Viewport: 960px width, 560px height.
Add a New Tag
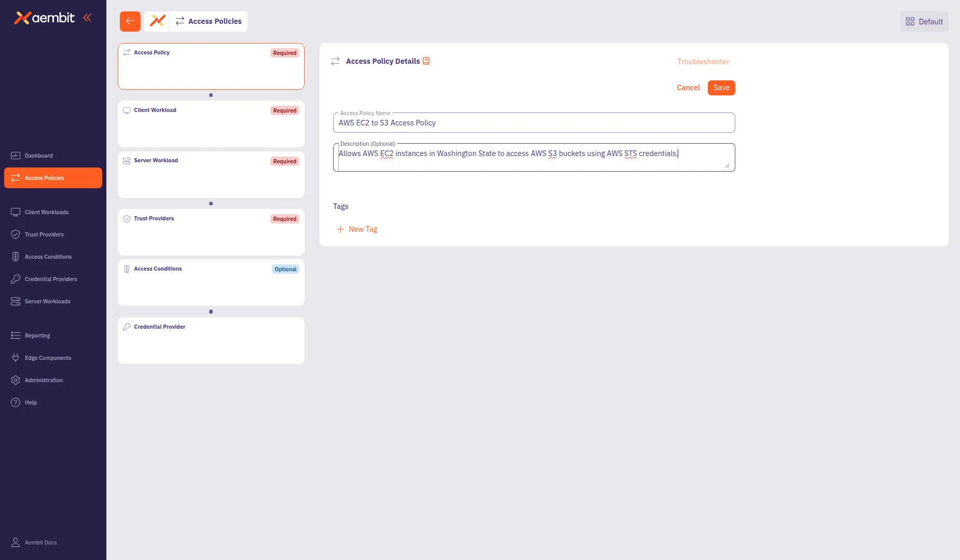[x=356, y=229]
